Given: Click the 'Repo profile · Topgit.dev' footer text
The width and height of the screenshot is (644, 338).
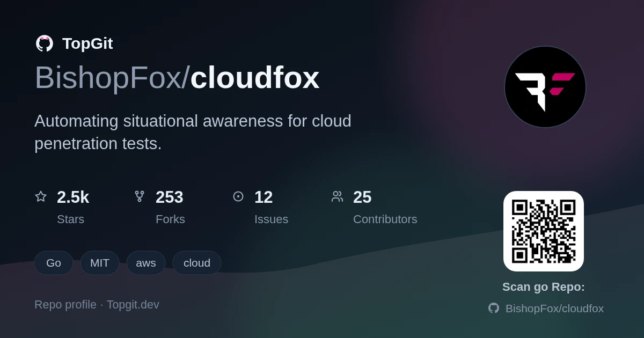Looking at the screenshot, I should [97, 305].
